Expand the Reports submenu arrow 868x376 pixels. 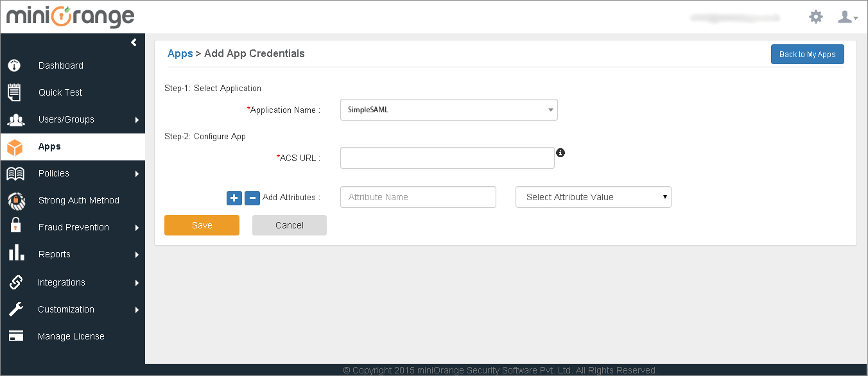(x=137, y=254)
